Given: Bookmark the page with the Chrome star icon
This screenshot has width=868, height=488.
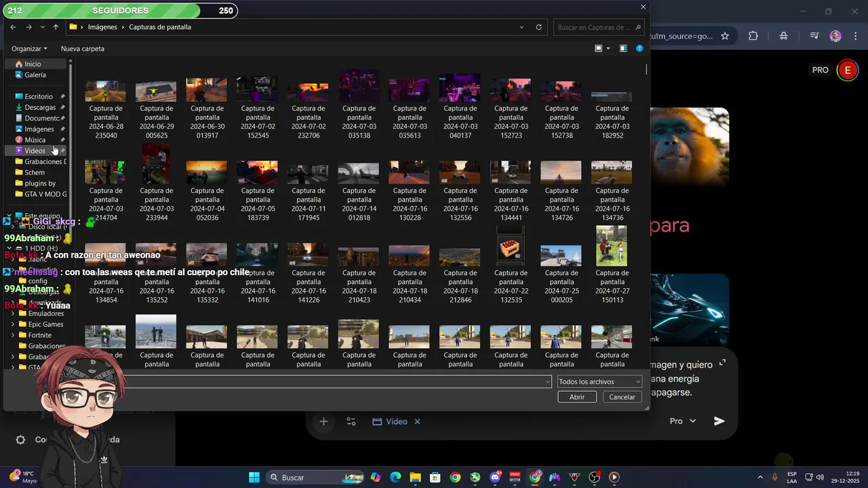Looking at the screenshot, I should pyautogui.click(x=725, y=36).
